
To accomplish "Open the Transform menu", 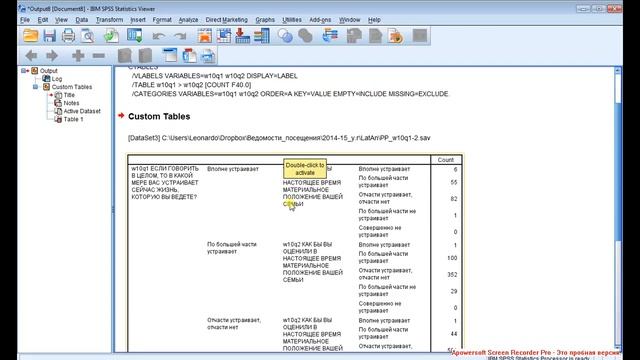I will click(x=109, y=20).
